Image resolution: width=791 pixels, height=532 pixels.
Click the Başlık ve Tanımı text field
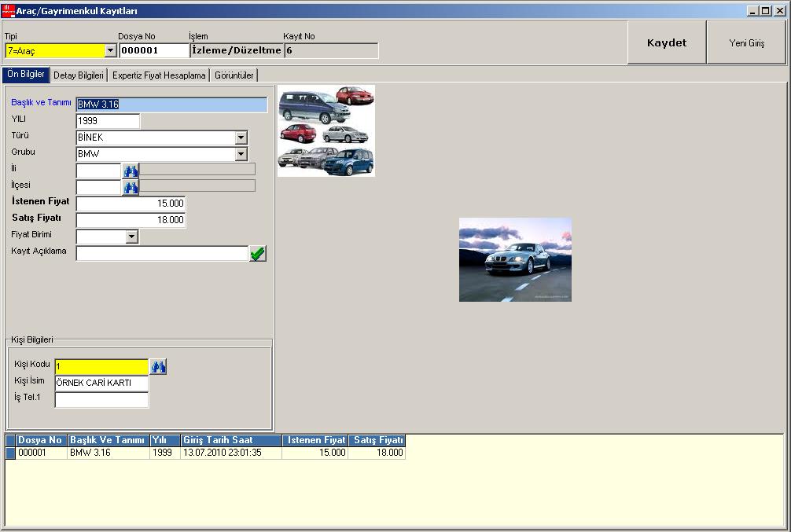[x=171, y=105]
